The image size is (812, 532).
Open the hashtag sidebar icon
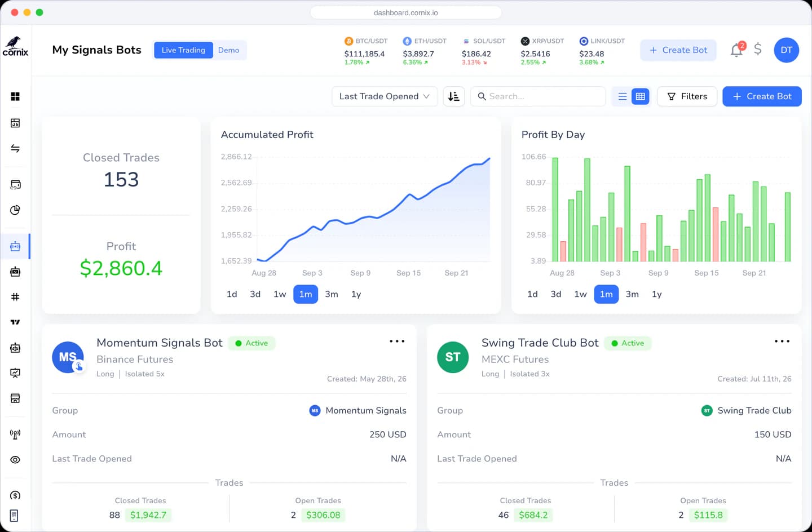15,297
